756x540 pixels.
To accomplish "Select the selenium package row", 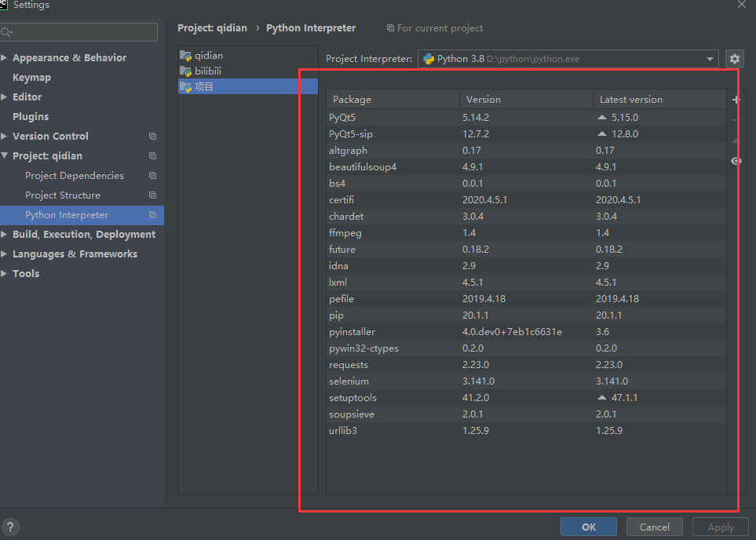I will (x=527, y=381).
